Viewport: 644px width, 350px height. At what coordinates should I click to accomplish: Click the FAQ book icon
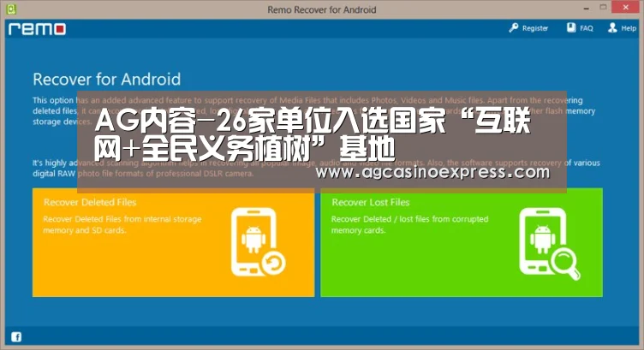tap(571, 27)
